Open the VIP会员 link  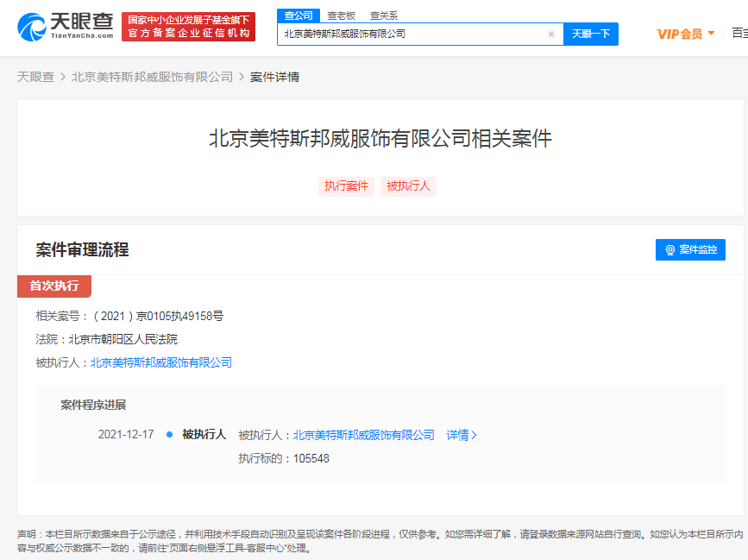tap(679, 34)
